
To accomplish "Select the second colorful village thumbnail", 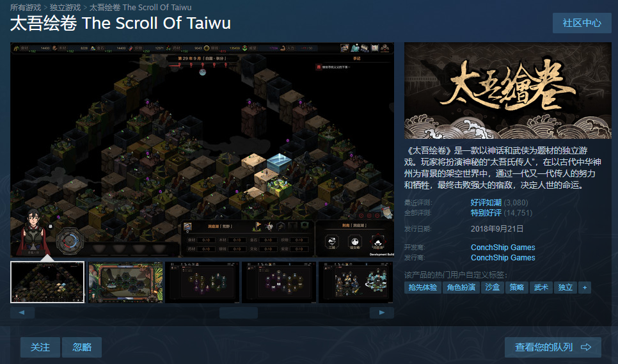I will (x=125, y=282).
